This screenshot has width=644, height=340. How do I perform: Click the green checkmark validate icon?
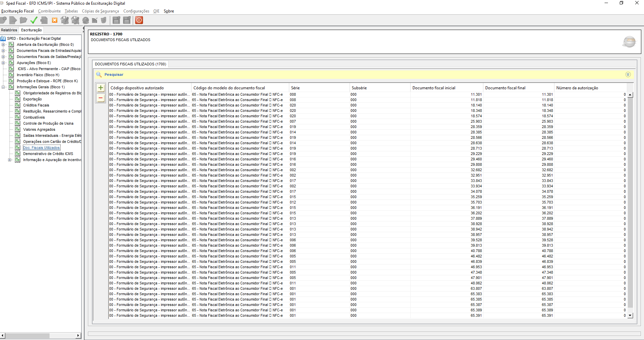tap(34, 20)
